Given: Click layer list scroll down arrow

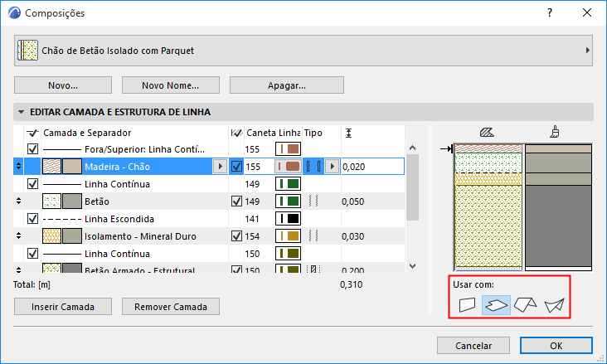Looking at the screenshot, I should pyautogui.click(x=413, y=266).
